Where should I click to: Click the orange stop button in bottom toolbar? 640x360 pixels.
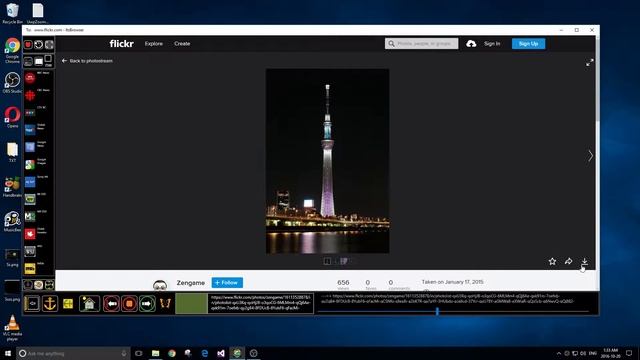pos(129,304)
